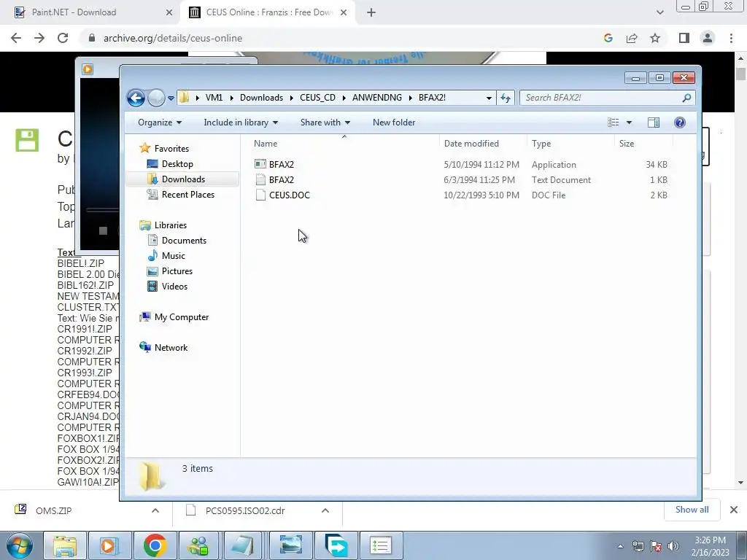The width and height of the screenshot is (747, 560).
Task: Click the Chrome back arrow
Action: pos(16,38)
